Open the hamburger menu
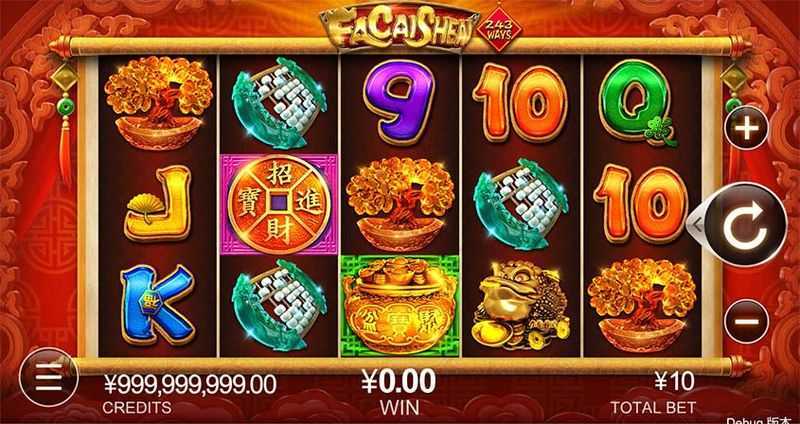Screen dimensions: 800x424 coord(48,377)
